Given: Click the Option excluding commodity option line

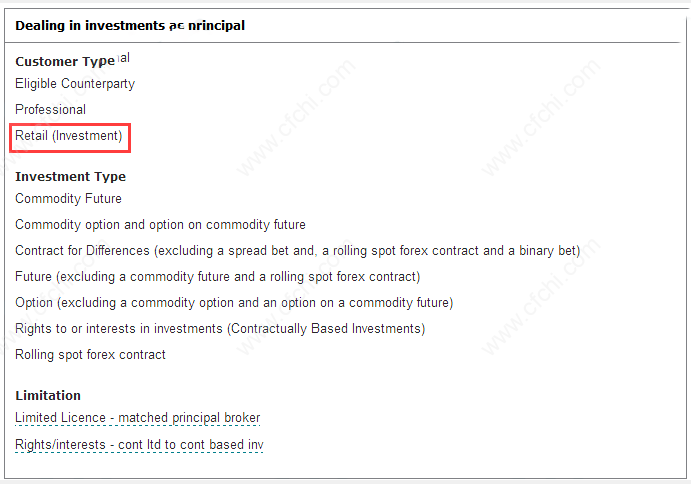Looking at the screenshot, I should tap(234, 302).
